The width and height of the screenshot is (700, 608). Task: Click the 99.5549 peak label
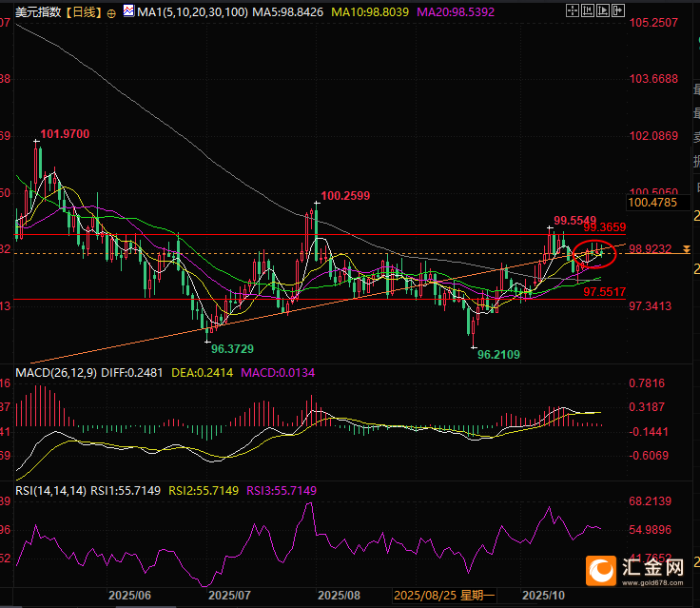tap(575, 220)
